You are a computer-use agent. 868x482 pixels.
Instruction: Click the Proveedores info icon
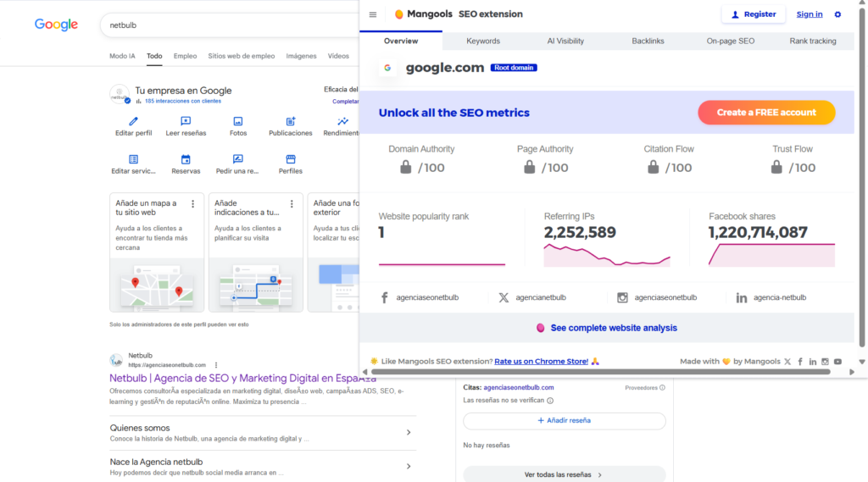pyautogui.click(x=662, y=388)
